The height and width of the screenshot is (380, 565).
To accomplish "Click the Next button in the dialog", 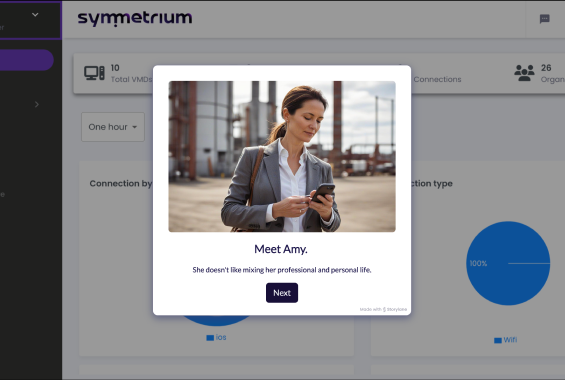I will 282,293.
